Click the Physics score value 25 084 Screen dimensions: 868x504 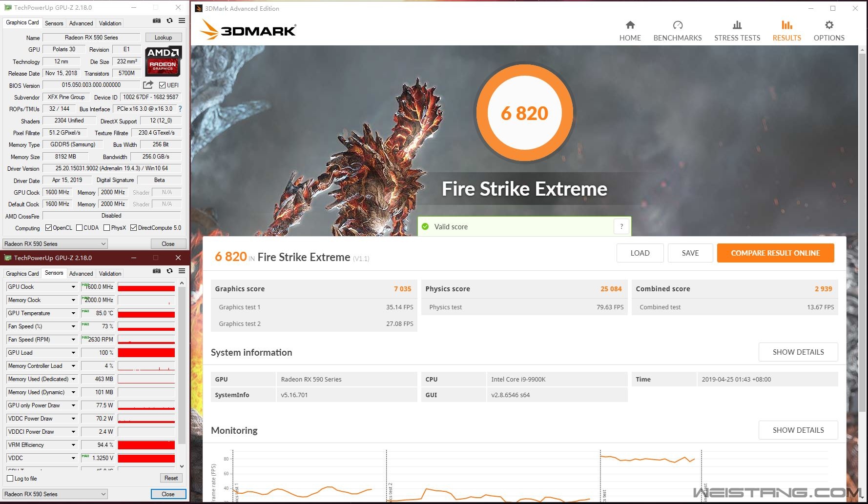click(x=611, y=289)
